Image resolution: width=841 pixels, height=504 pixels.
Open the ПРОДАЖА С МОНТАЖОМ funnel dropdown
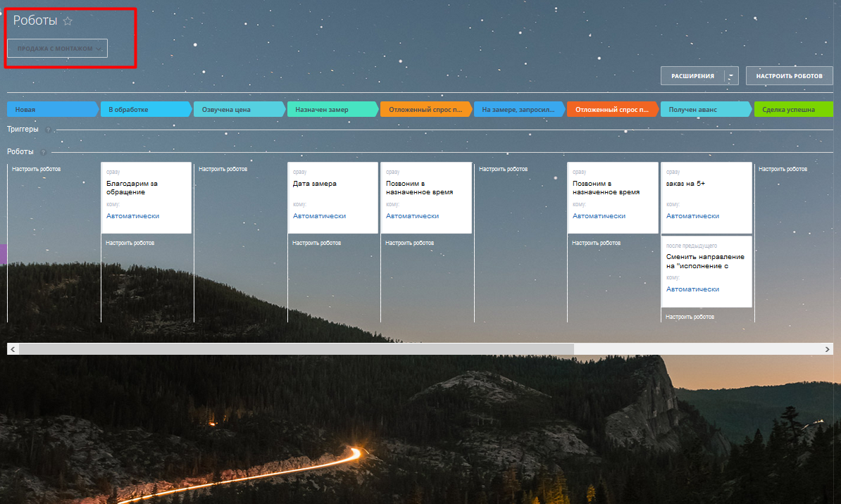(x=57, y=49)
